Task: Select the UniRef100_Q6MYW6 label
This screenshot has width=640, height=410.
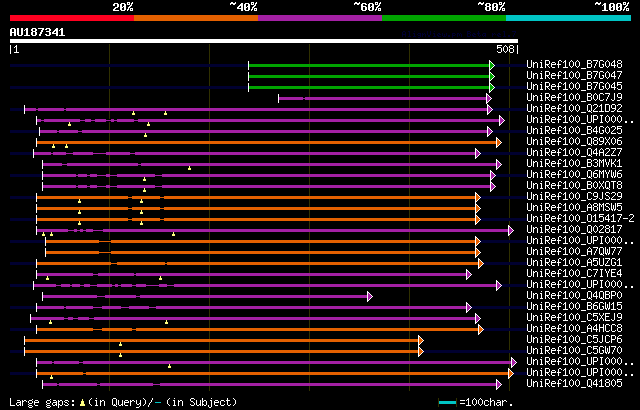Action: click(x=574, y=175)
